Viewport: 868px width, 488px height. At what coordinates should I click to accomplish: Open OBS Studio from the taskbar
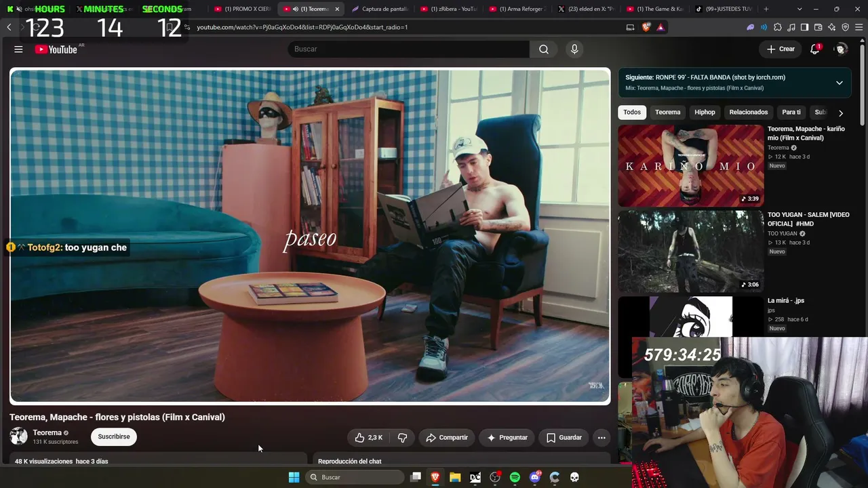coord(495,477)
